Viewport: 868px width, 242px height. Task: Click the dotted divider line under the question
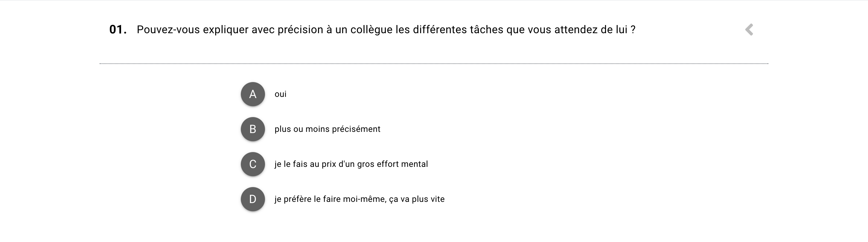[x=434, y=63]
